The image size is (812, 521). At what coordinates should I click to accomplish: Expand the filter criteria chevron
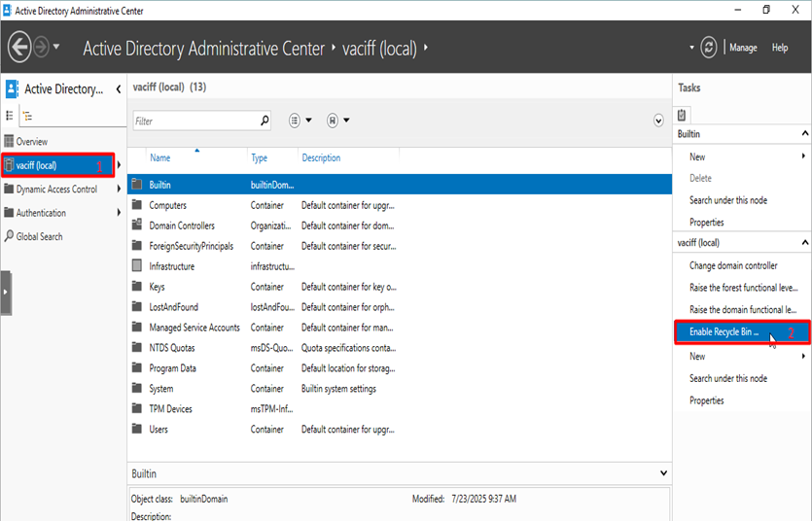coord(658,122)
